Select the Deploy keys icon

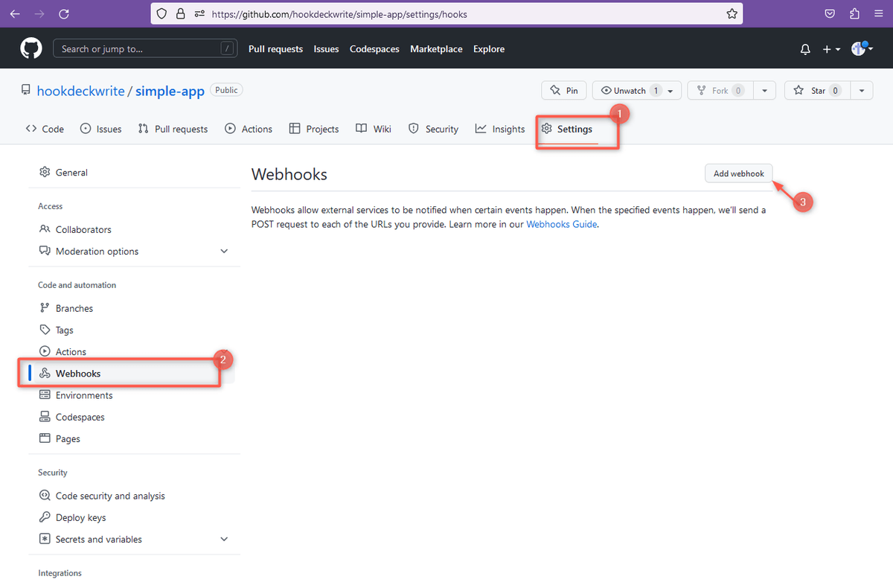tap(46, 517)
